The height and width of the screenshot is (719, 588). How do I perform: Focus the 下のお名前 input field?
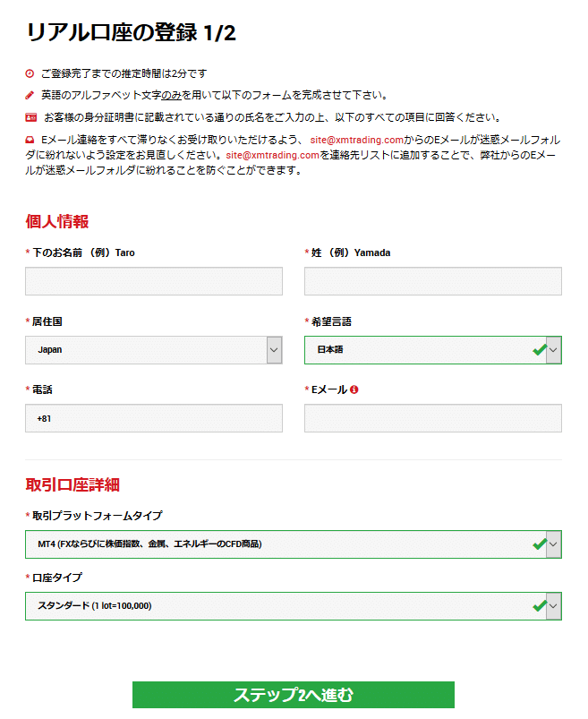pyautogui.click(x=154, y=281)
